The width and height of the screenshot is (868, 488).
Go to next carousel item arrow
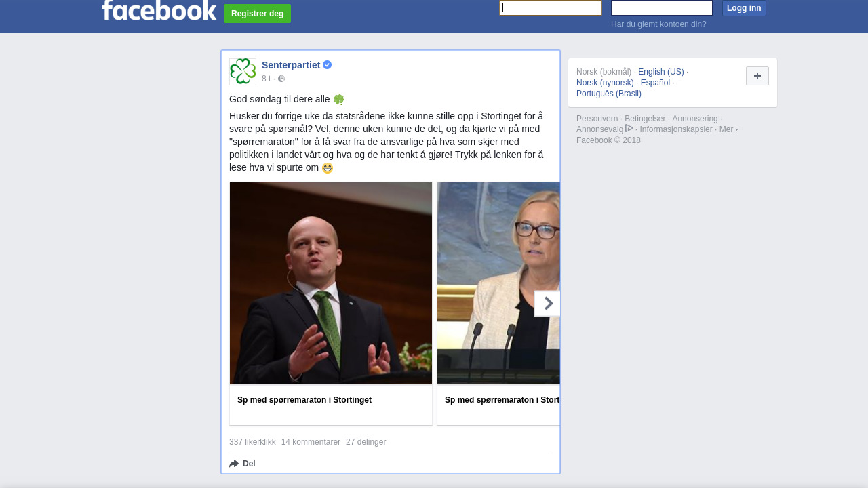tap(547, 304)
